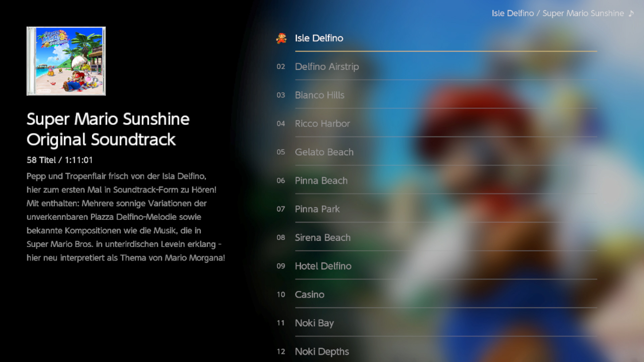
Task: Select track 04 Ricco Harbor
Action: coord(322,124)
